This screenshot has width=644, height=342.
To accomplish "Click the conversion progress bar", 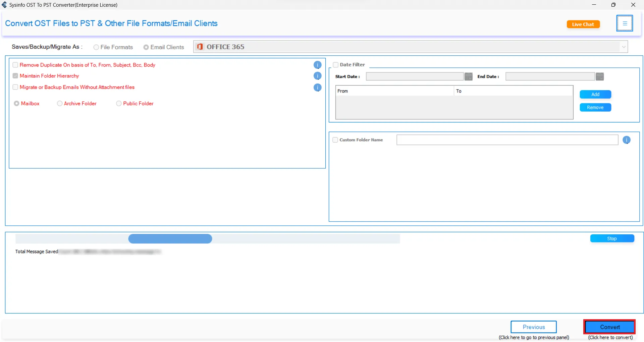I will click(x=207, y=239).
